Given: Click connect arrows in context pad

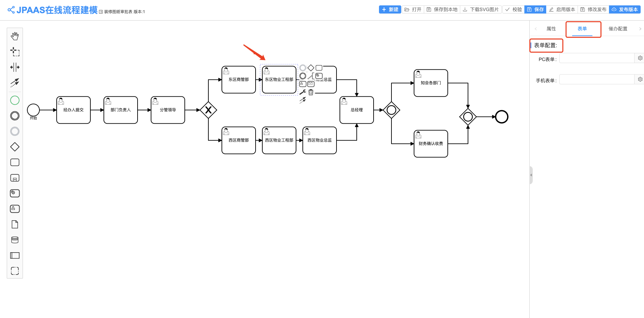Looking at the screenshot, I should coord(303,100).
